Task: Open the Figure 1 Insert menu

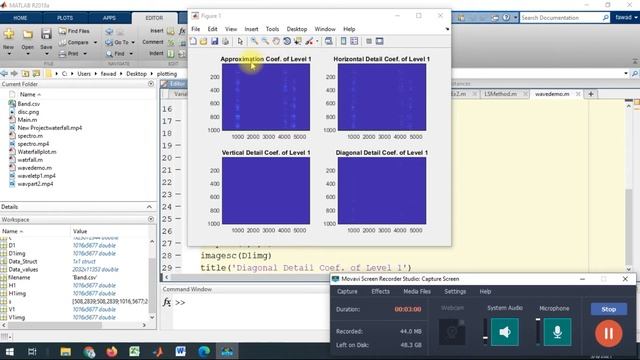Action: pyautogui.click(x=251, y=29)
